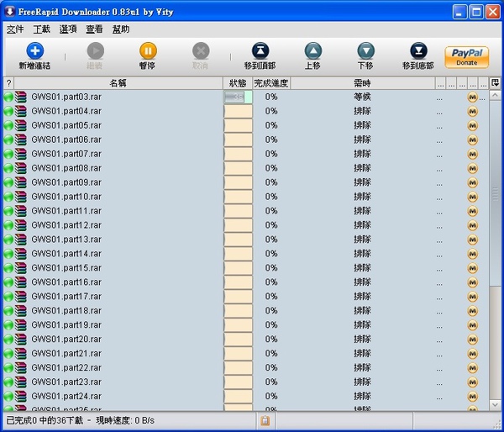Viewport: 504px width, 432px height.
Task: Open the 選項 menu
Action: tap(68, 29)
